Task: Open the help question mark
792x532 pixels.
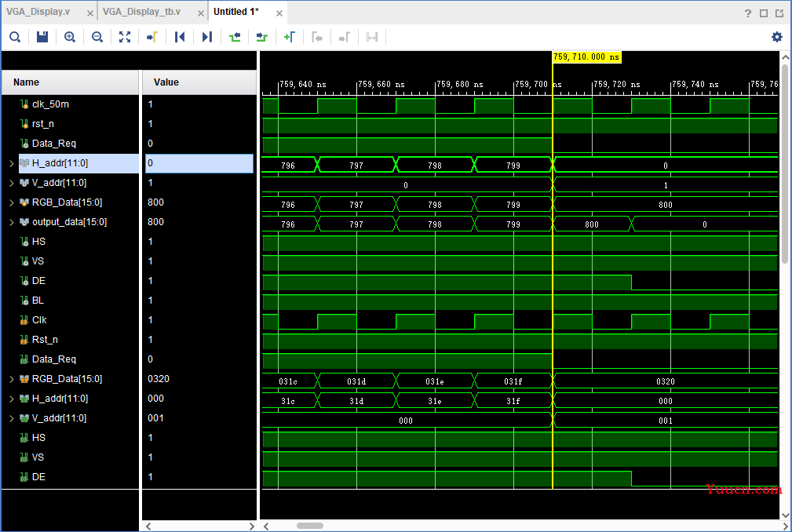Action: [748, 13]
